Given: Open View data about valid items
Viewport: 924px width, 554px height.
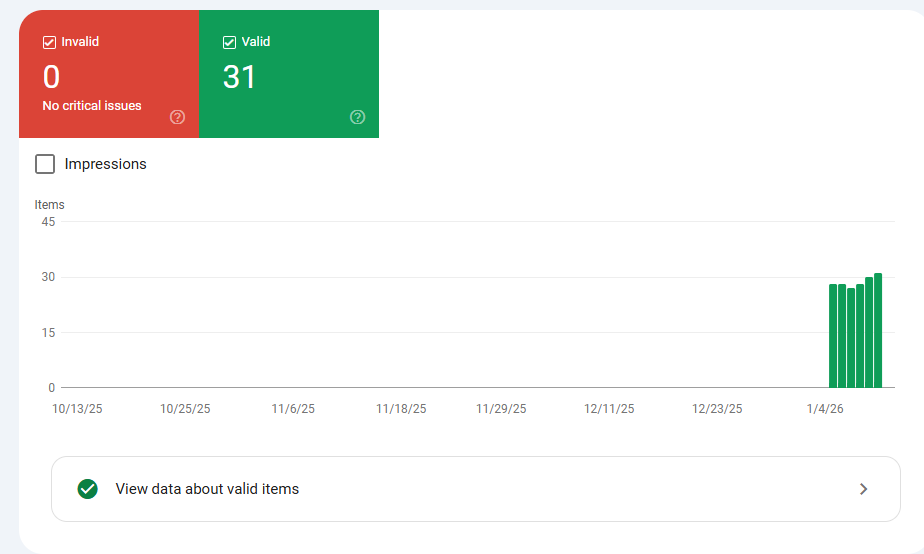Looking at the screenshot, I should (207, 489).
